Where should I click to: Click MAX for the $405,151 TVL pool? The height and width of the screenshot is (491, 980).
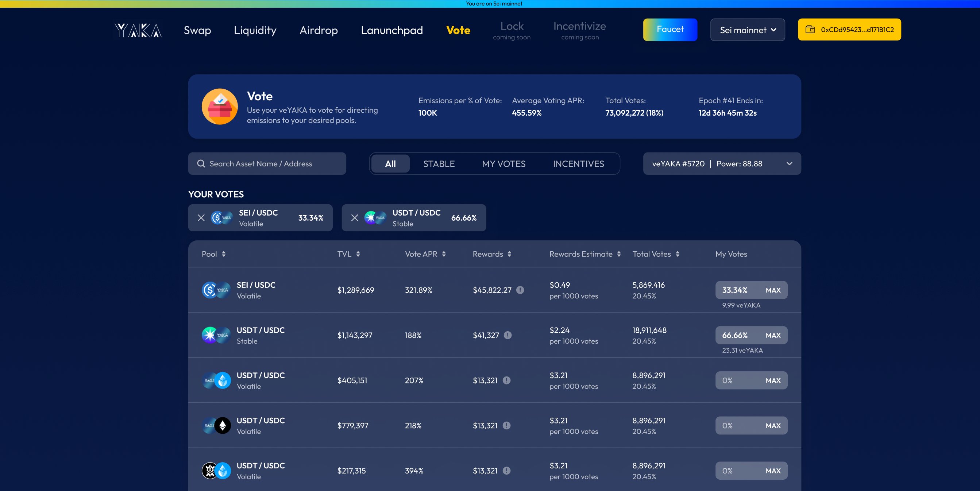pos(773,380)
